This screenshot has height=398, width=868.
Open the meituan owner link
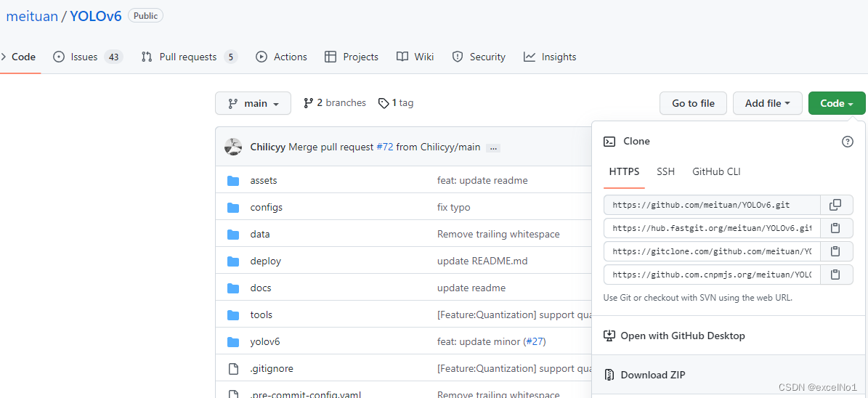coord(32,16)
